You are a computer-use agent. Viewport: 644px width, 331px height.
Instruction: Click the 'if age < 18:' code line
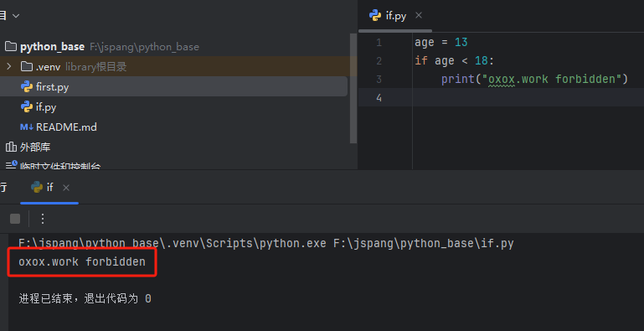(454, 61)
